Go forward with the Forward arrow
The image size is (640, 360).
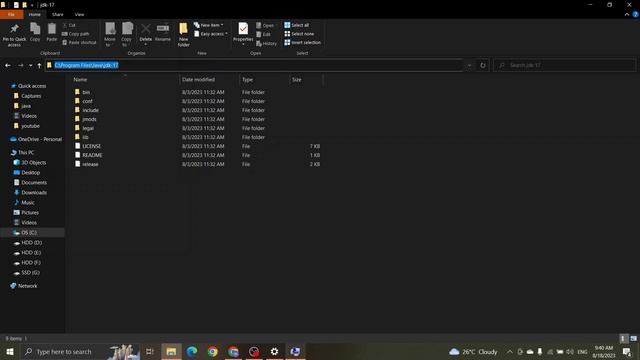pyautogui.click(x=20, y=65)
